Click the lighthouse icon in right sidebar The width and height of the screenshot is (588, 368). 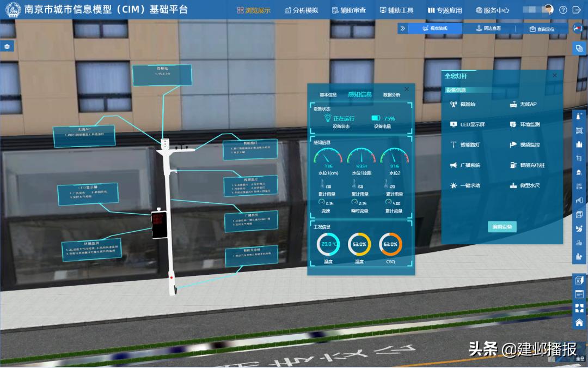(579, 117)
